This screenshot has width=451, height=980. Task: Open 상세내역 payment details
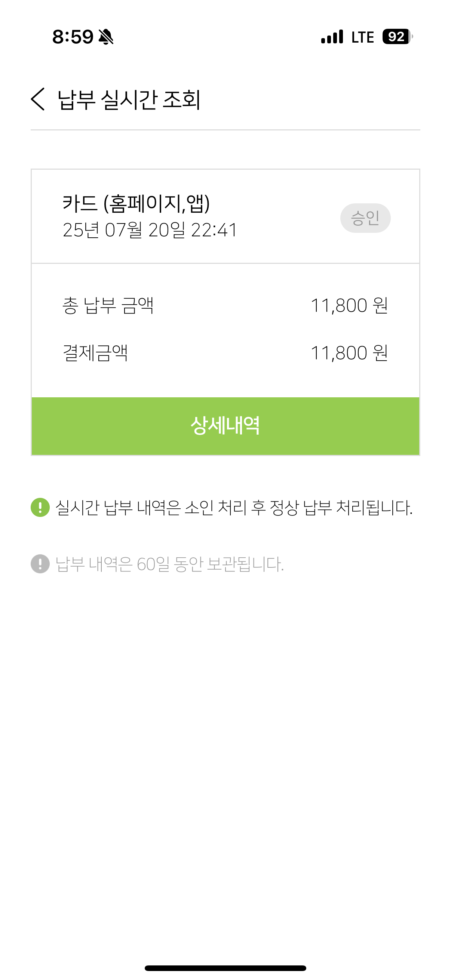[225, 426]
